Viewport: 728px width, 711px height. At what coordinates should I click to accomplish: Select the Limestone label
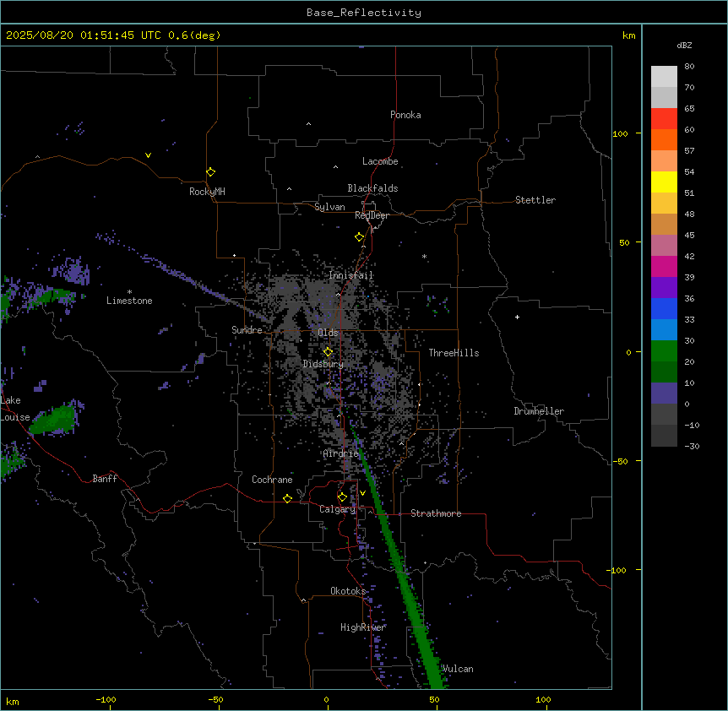(129, 301)
